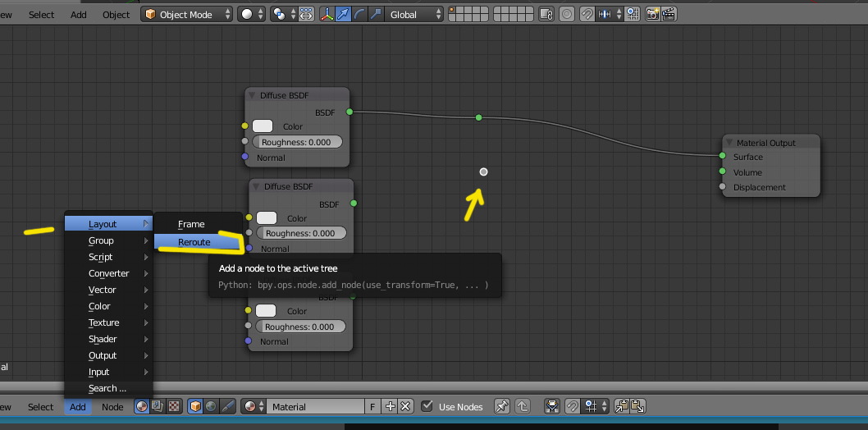Open the Shader submenu in Add menu
Screen dimensions: 868x430
[x=103, y=339]
